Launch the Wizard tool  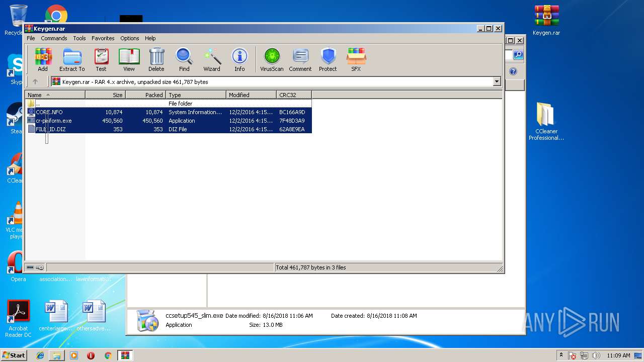212,60
